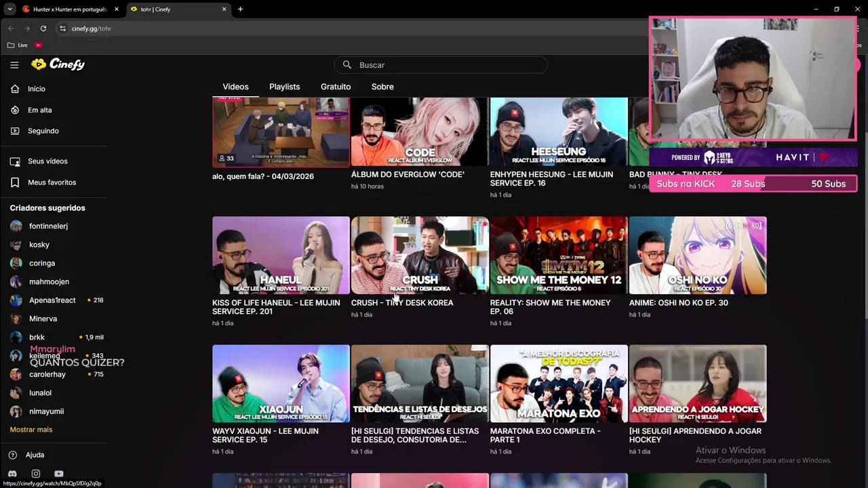The image size is (868, 488).
Task: Click title 'REALITY: SHOW ME THE MONEY EP. 06'
Action: coord(551,307)
